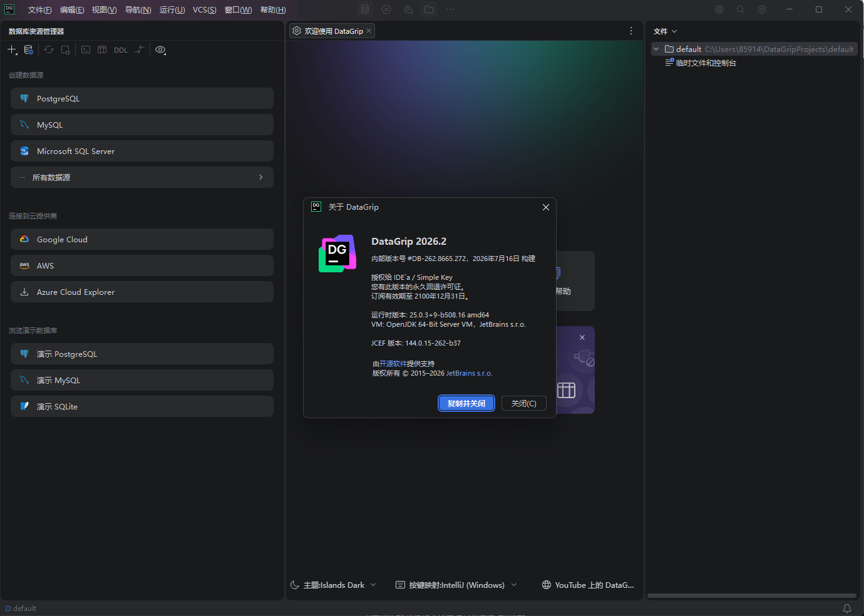Select the default project folder row
Screen dimensions: 864x616
(754, 49)
